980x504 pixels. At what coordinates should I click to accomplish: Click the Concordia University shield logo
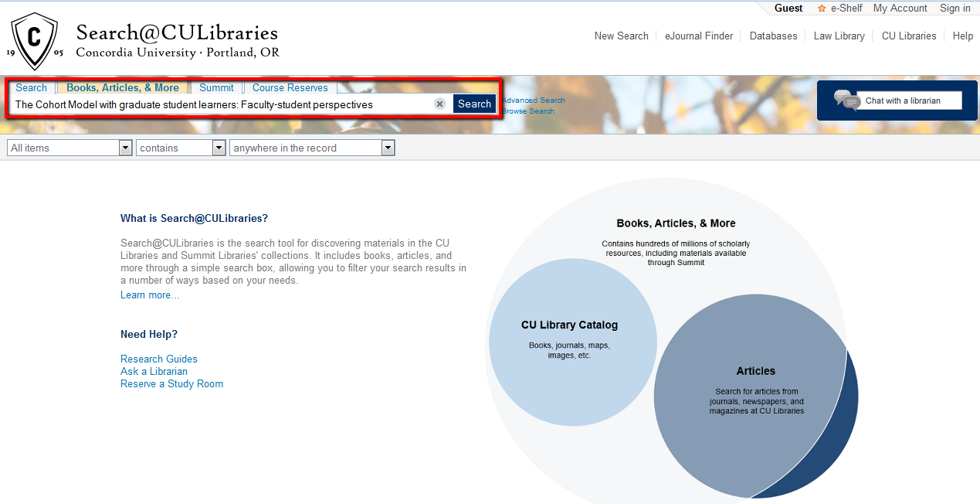tap(34, 41)
